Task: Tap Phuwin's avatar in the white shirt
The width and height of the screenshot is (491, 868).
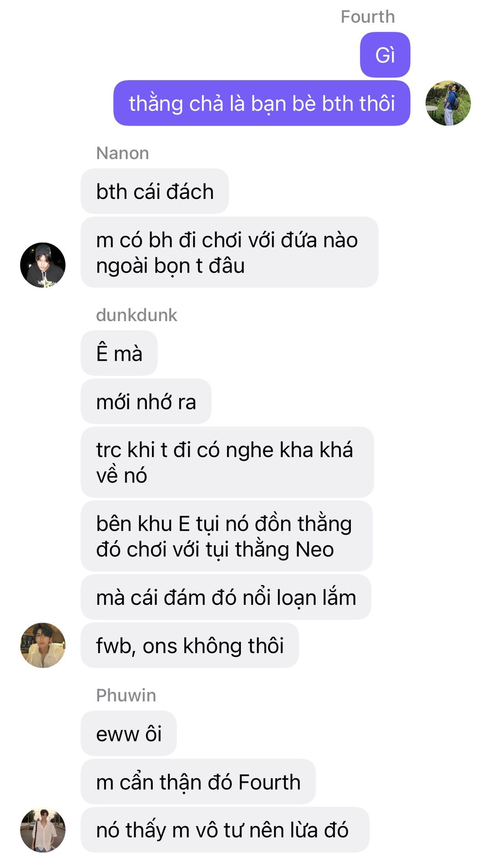Action: [43, 830]
